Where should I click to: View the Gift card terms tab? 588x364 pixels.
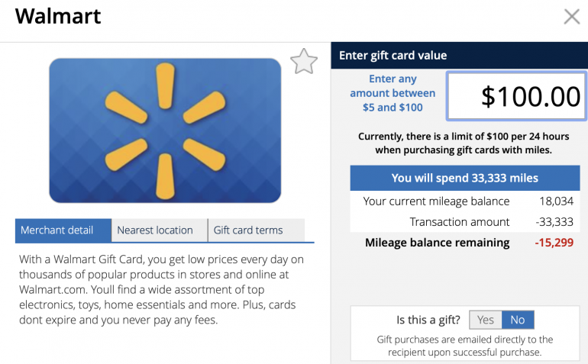(248, 230)
